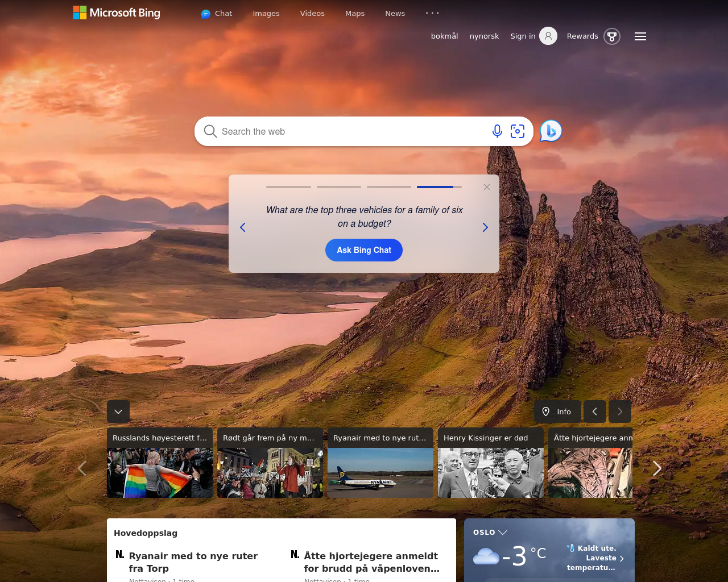Focus the Search the web field
Image resolution: width=728 pixels, height=582 pixels.
click(x=353, y=131)
